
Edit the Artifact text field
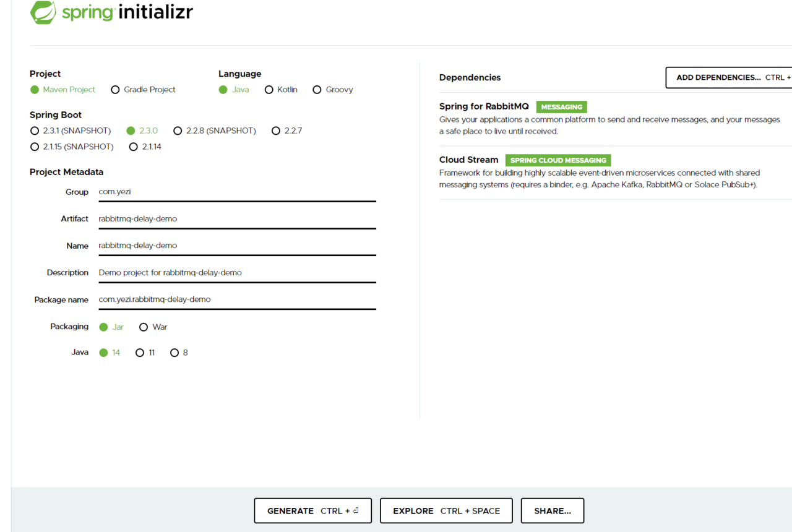(x=237, y=219)
